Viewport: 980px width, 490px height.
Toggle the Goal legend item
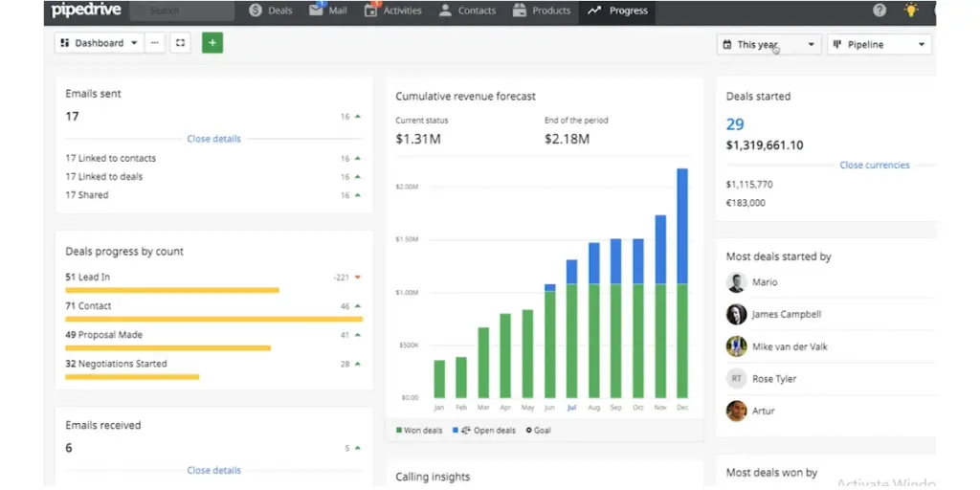tap(538, 431)
